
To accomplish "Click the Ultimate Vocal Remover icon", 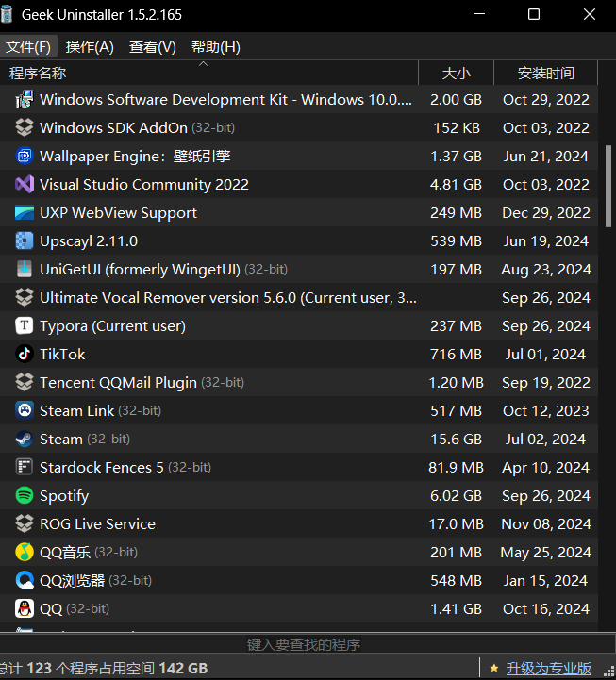I will click(x=25, y=297).
